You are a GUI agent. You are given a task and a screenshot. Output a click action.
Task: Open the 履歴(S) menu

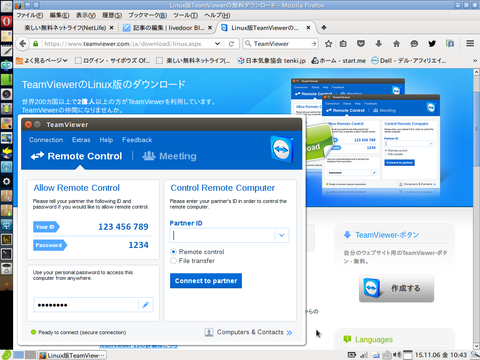click(x=112, y=15)
